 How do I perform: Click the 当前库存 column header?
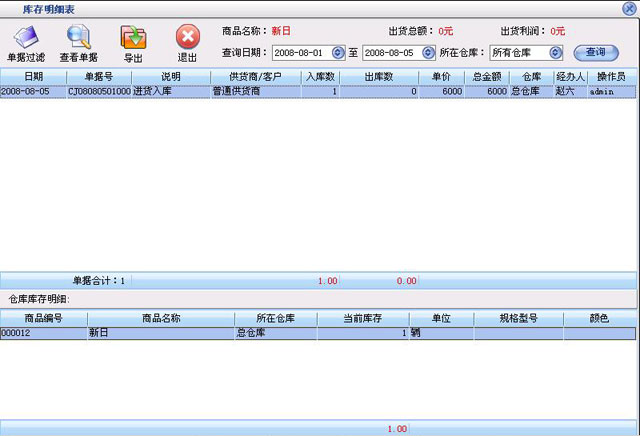[x=363, y=318]
